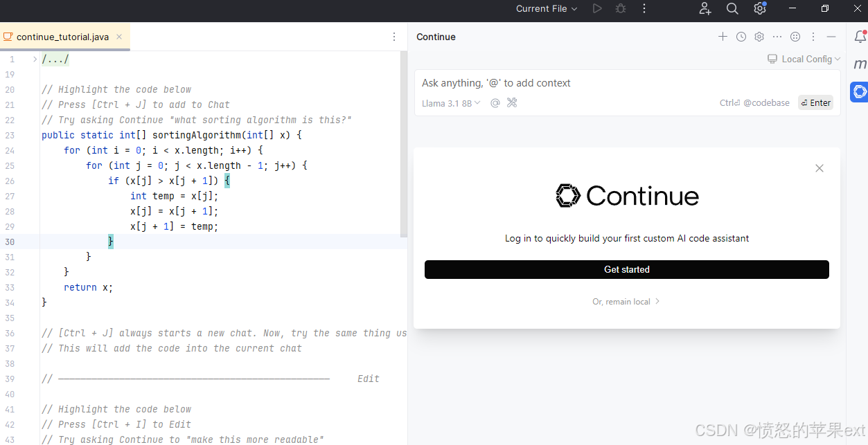The height and width of the screenshot is (445, 868).
Task: Open the Llama 3.1 8B model selector
Action: click(x=451, y=103)
